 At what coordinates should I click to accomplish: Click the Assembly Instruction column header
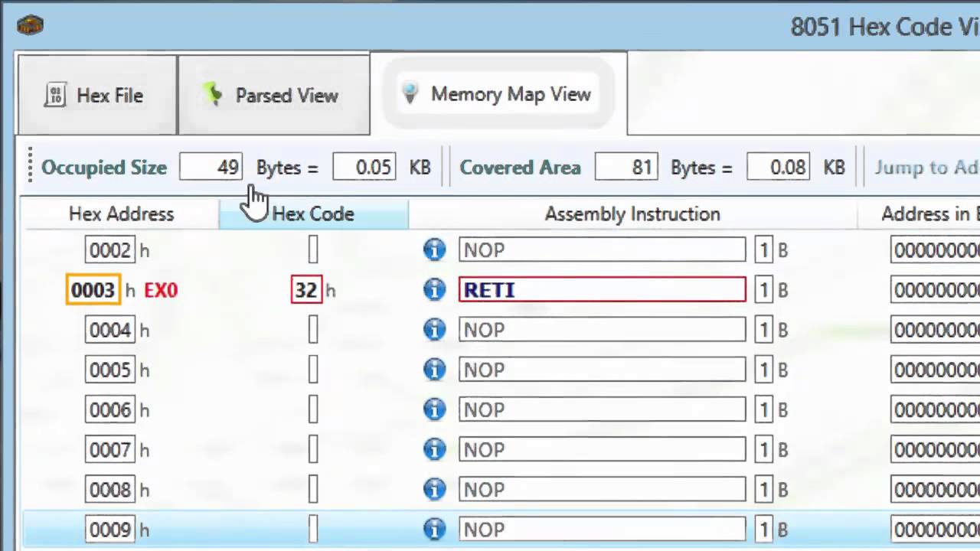click(632, 214)
